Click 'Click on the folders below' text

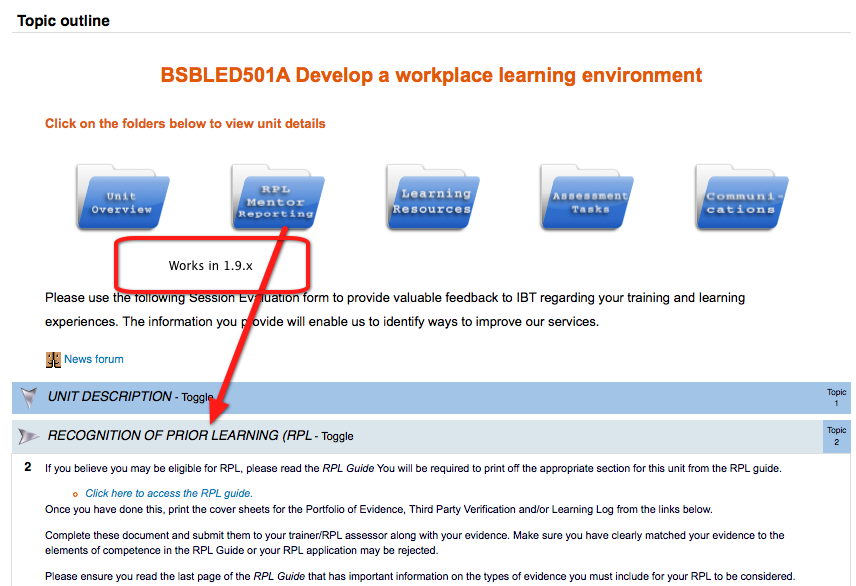(185, 123)
